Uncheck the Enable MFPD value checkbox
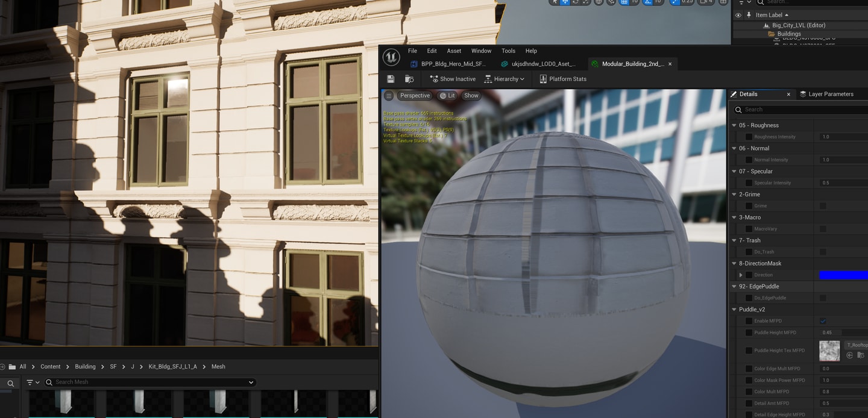This screenshot has height=418, width=868. [823, 321]
